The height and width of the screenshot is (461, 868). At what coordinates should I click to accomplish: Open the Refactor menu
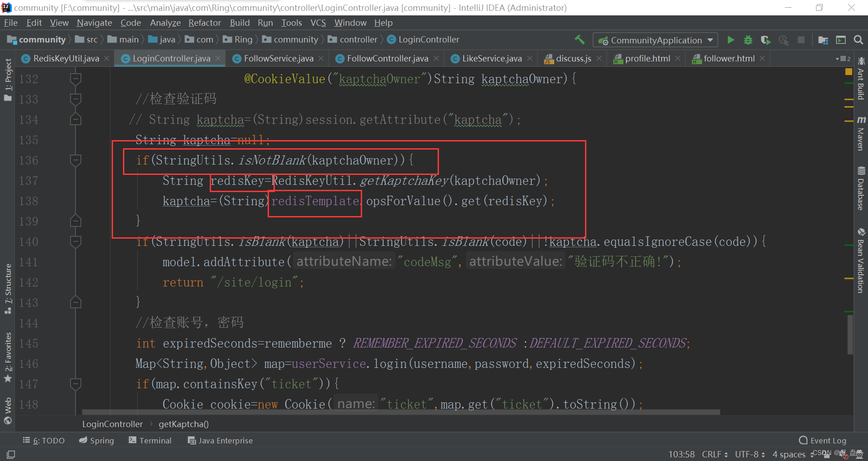[x=204, y=23]
